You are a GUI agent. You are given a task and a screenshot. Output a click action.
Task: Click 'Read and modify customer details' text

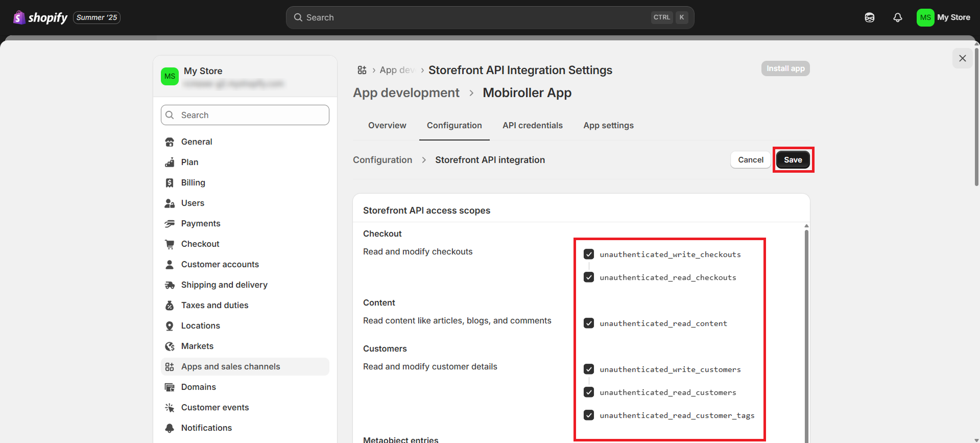click(x=430, y=366)
